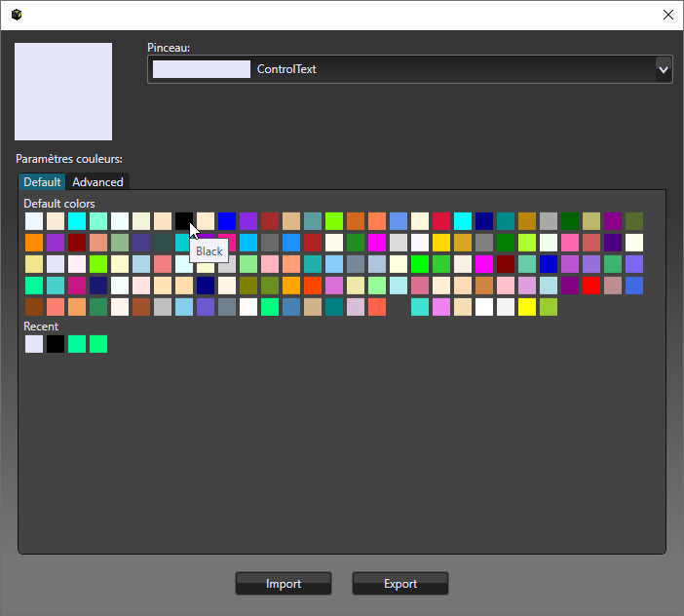Select the Khaki swatch starting row three
Screen dimensions: 684x616
[34, 264]
